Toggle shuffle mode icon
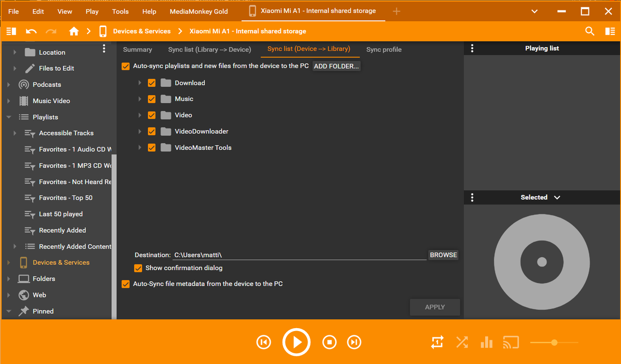621x364 pixels. pos(462,343)
